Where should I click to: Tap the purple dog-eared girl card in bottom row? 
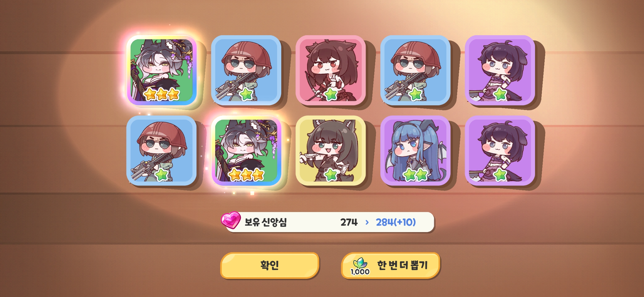coord(500,150)
